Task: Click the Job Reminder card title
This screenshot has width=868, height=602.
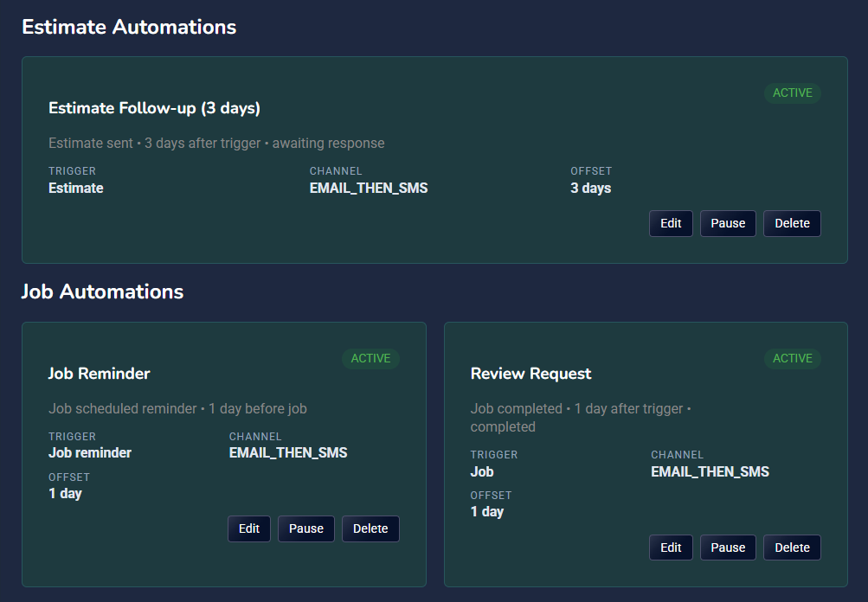Action: pyautogui.click(x=100, y=374)
